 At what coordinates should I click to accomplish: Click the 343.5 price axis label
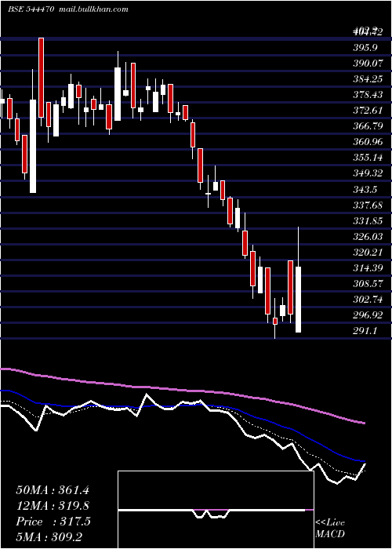pyautogui.click(x=365, y=190)
